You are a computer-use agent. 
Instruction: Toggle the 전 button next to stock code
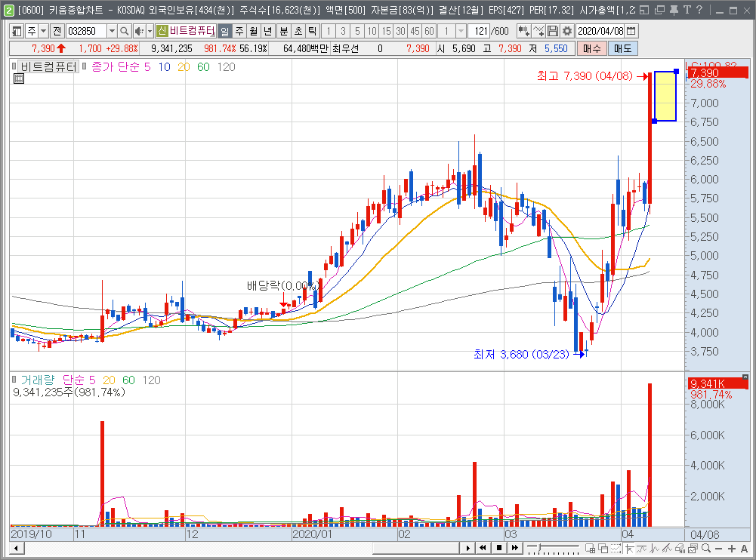pyautogui.click(x=57, y=32)
